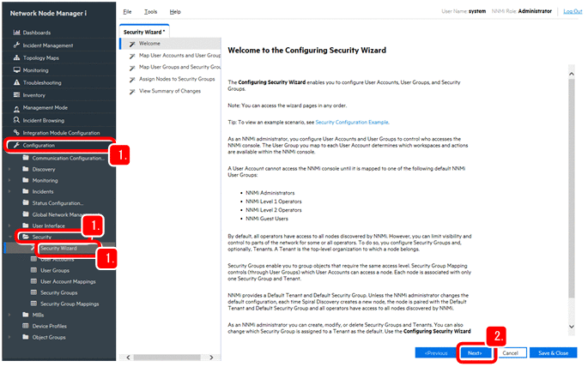Viewport: 588px width, 367px height.
Task: Click the Cancel button
Action: click(x=510, y=352)
